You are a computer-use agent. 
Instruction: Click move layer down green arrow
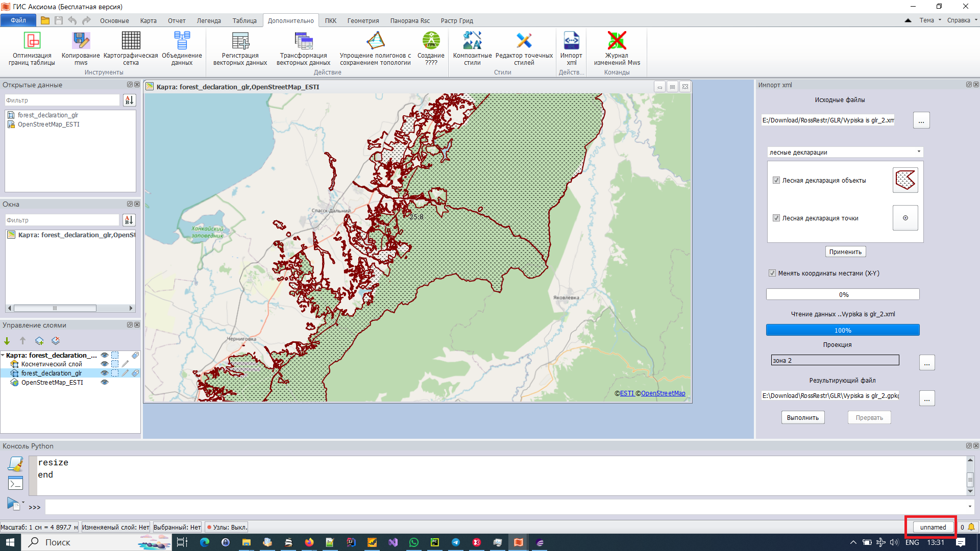[7, 341]
